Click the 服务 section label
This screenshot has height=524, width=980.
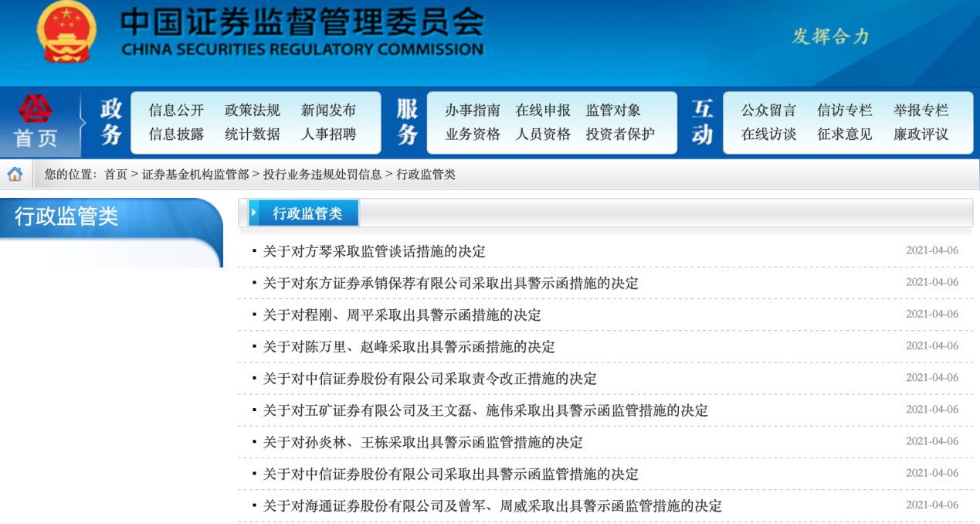[407, 122]
